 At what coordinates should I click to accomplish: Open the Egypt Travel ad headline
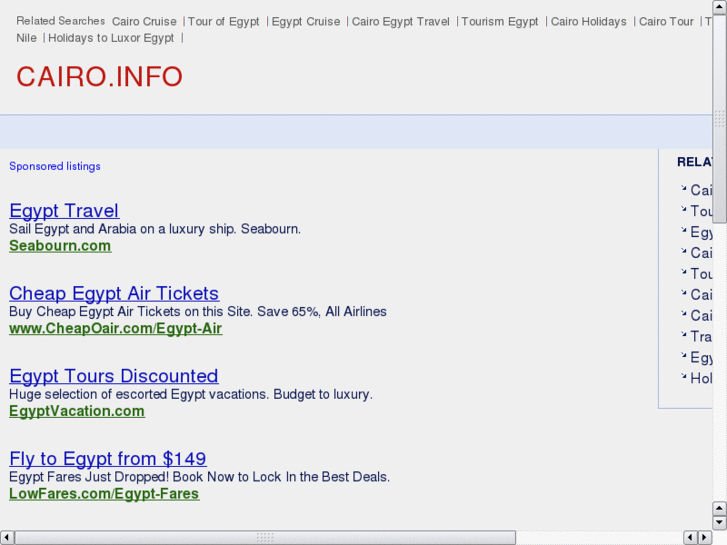click(x=64, y=211)
